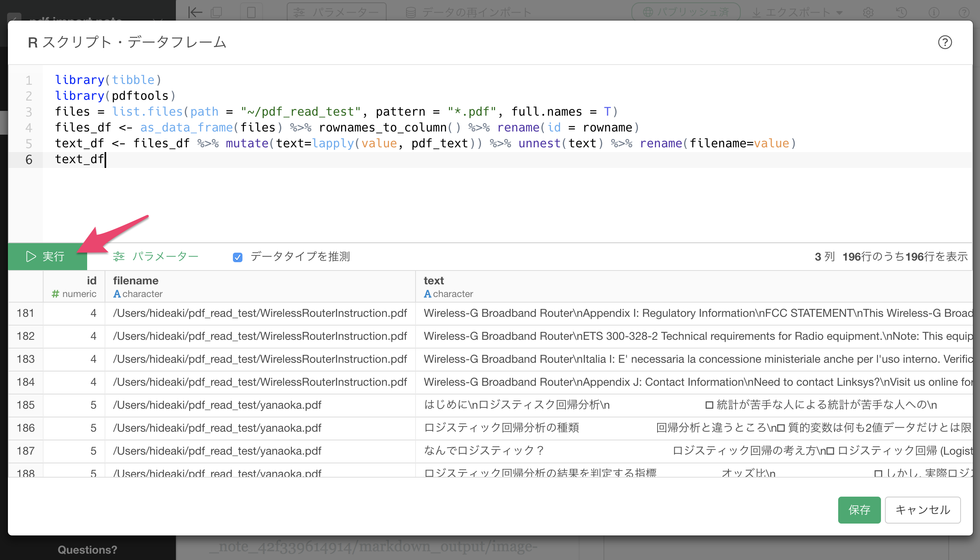The height and width of the screenshot is (560, 980).
Task: Open パラメーター button in background toolbar
Action: (x=336, y=12)
